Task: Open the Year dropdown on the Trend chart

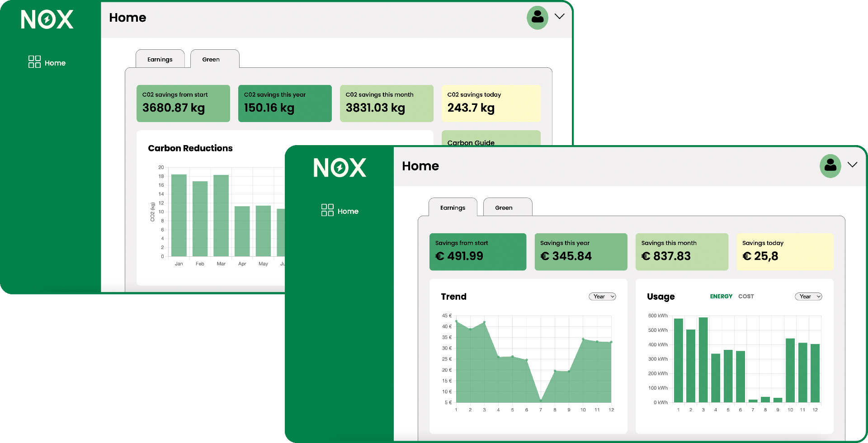Action: [x=602, y=296]
